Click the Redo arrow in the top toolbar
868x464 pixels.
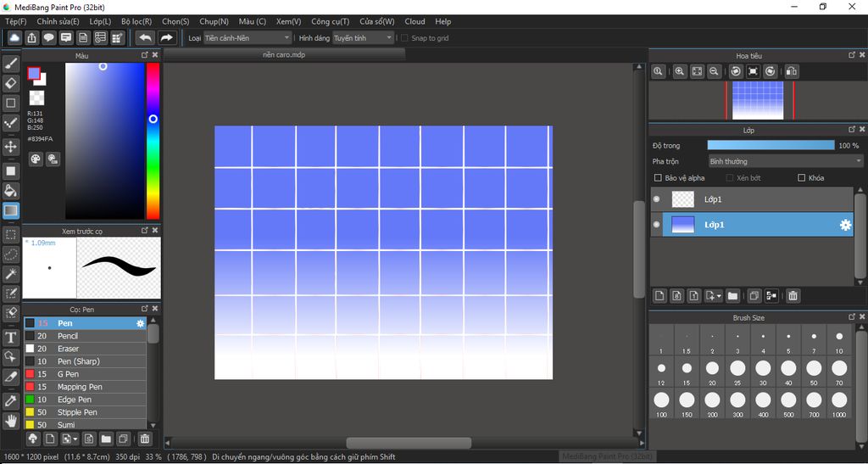[x=166, y=37]
